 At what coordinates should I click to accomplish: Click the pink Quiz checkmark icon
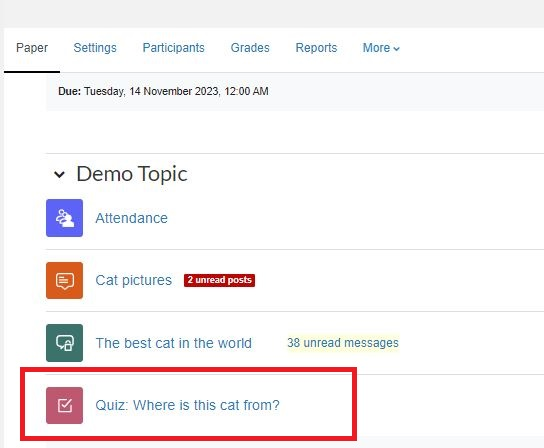[65, 405]
